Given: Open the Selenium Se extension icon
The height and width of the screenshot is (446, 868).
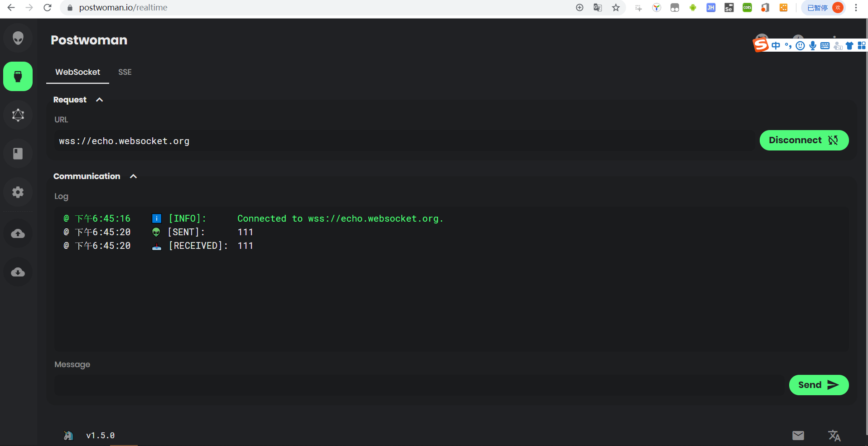Looking at the screenshot, I should 729,8.
